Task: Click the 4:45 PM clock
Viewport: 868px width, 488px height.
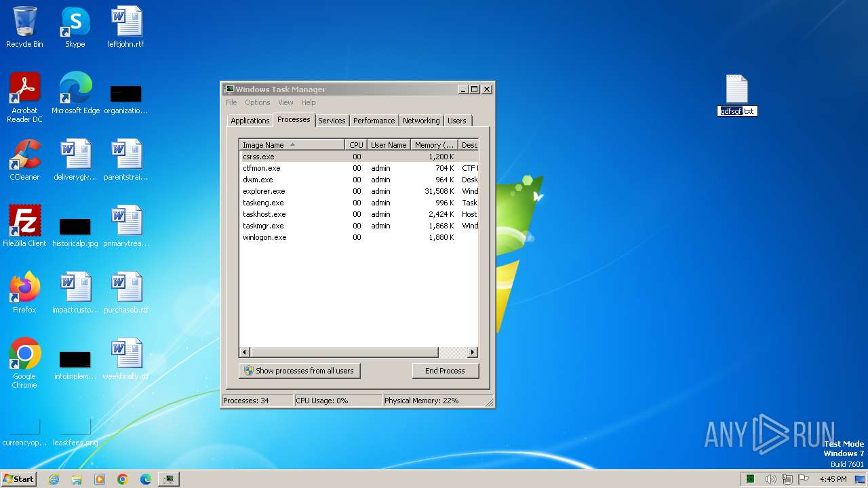Action: click(x=833, y=479)
